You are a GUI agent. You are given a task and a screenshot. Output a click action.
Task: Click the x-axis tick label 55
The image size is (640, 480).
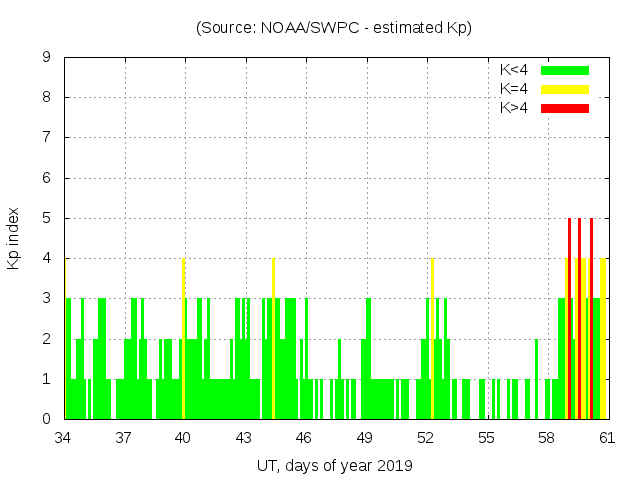click(x=486, y=438)
